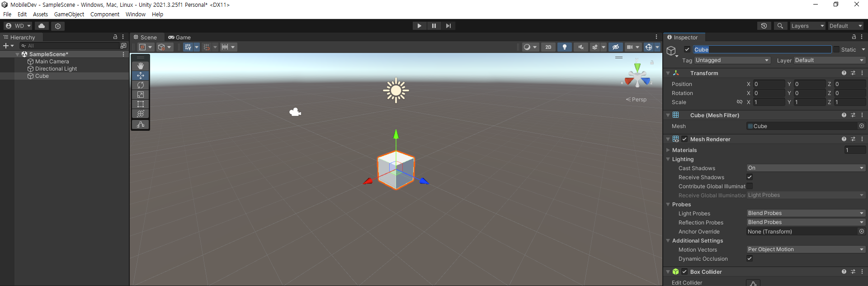The height and width of the screenshot is (286, 868).
Task: Open the Default layout dropdown
Action: pos(846,26)
